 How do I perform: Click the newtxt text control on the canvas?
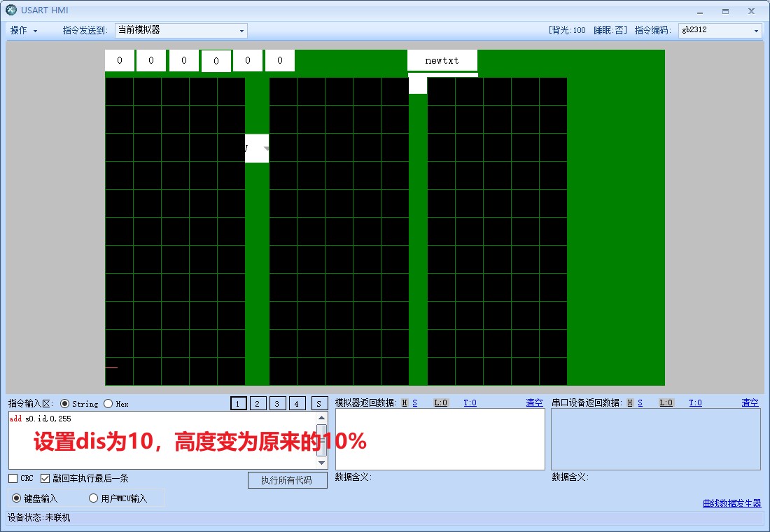coord(442,61)
